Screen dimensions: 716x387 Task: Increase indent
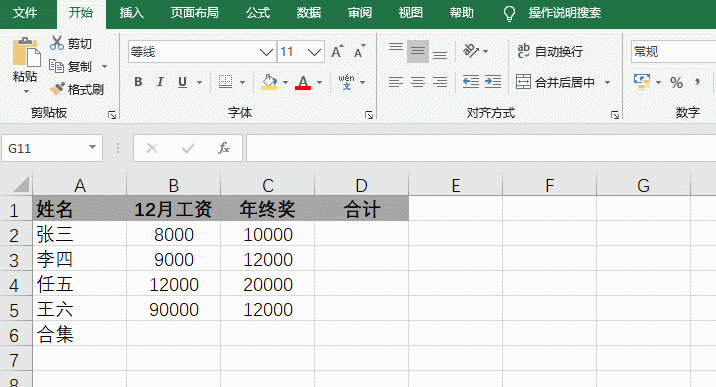point(493,82)
